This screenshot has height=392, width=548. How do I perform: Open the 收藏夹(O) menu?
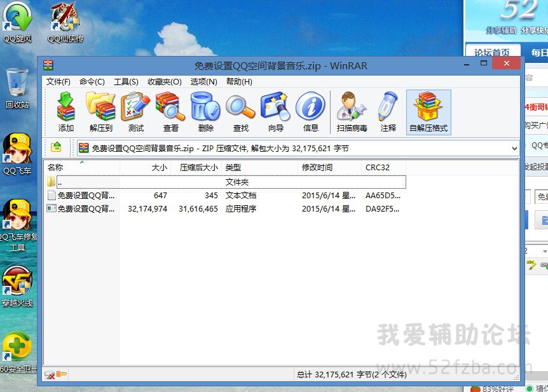point(165,82)
